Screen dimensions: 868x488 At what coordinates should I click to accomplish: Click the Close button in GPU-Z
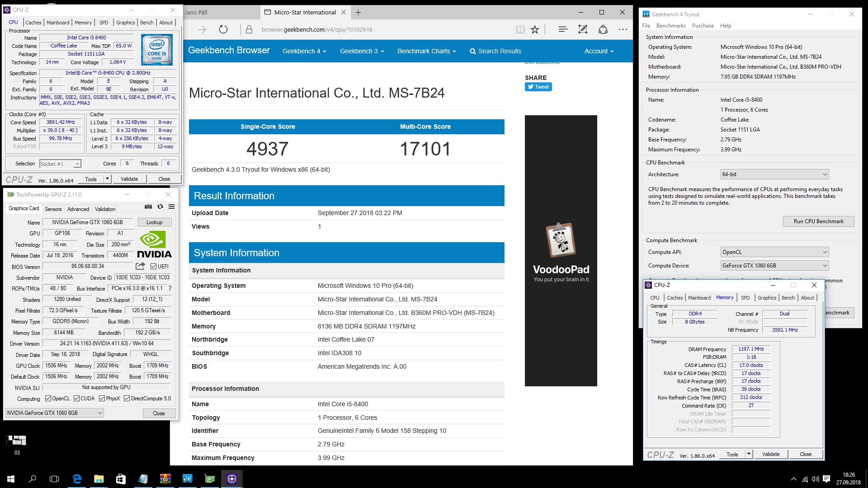159,413
